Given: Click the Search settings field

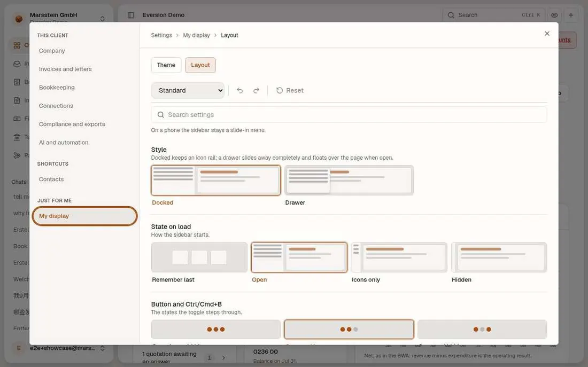Looking at the screenshot, I should click(349, 115).
